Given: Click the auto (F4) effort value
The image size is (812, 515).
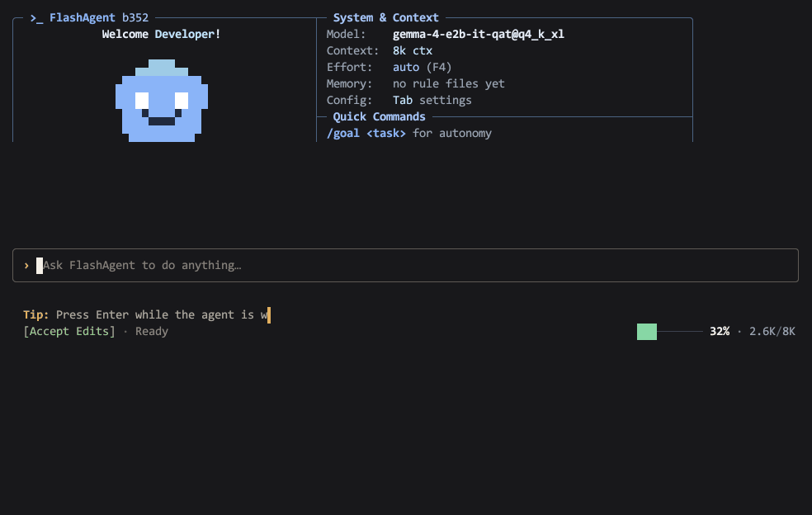Looking at the screenshot, I should click(422, 68).
